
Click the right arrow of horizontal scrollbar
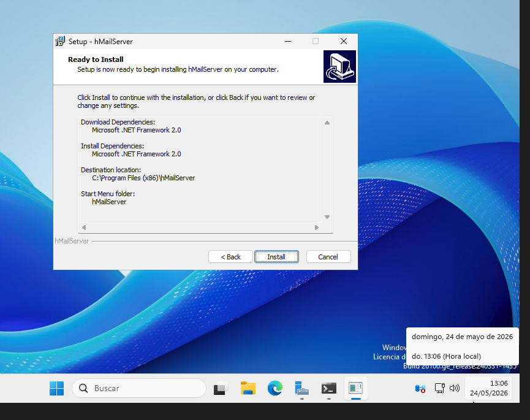[317, 227]
